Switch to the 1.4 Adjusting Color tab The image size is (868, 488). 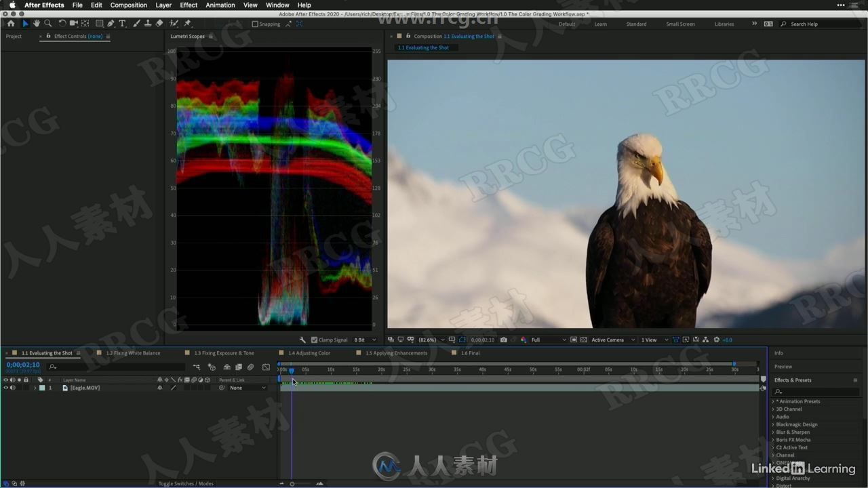point(309,353)
